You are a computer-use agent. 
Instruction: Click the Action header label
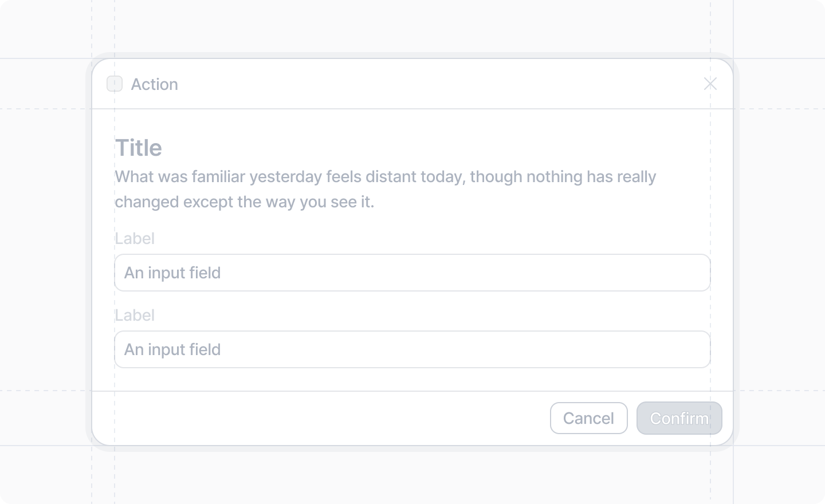point(154,84)
